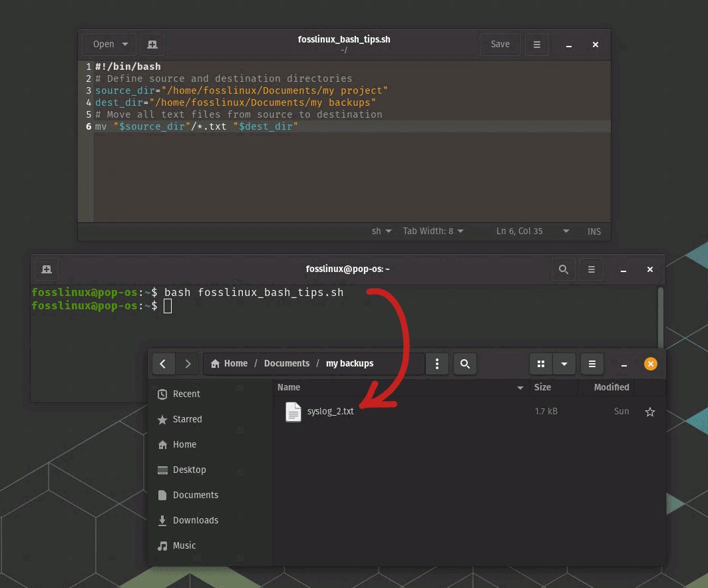Open the text editor hamburger menu
The height and width of the screenshot is (588, 708).
point(537,45)
